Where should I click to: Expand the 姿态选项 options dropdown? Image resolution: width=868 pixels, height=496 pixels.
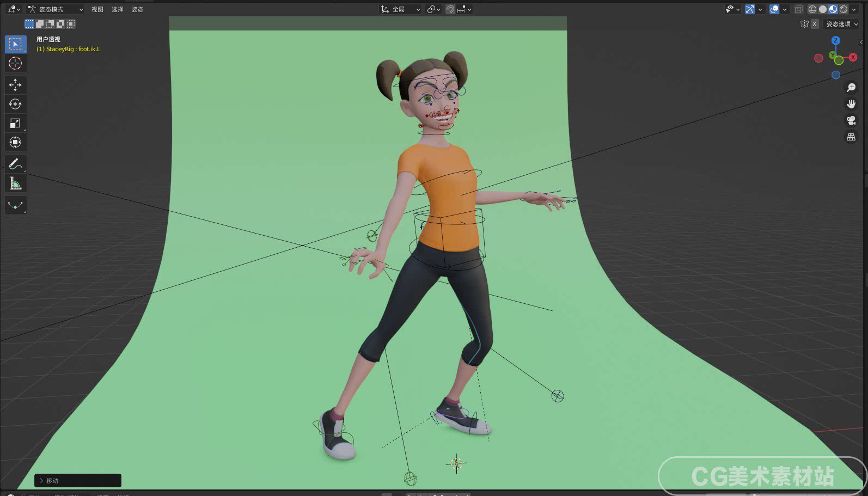tap(842, 24)
